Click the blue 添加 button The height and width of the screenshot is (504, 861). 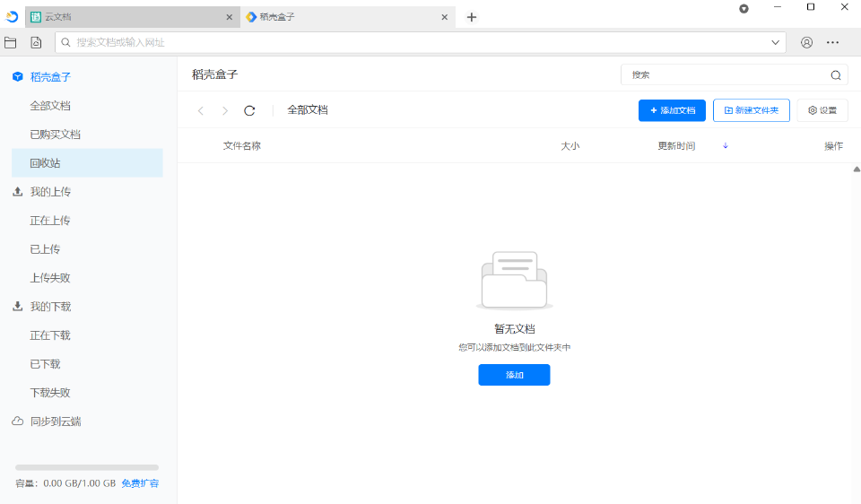pos(514,375)
